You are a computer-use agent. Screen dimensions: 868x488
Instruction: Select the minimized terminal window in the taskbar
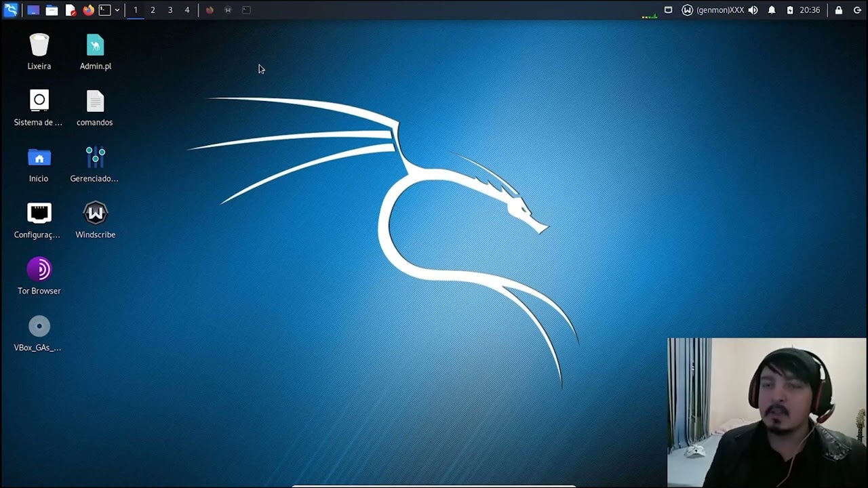point(246,10)
